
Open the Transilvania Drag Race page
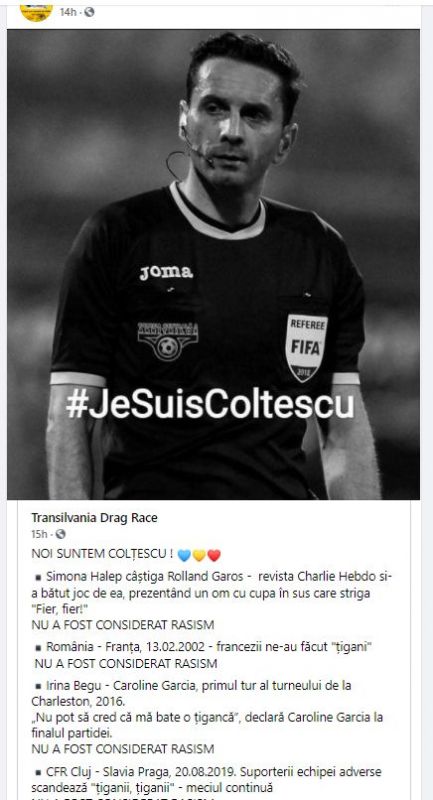tap(94, 517)
